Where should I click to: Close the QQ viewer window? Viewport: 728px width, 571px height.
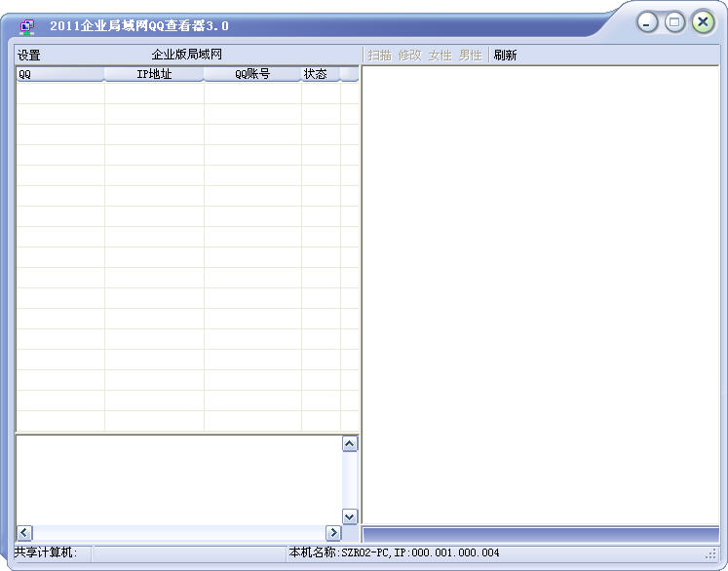(x=703, y=21)
